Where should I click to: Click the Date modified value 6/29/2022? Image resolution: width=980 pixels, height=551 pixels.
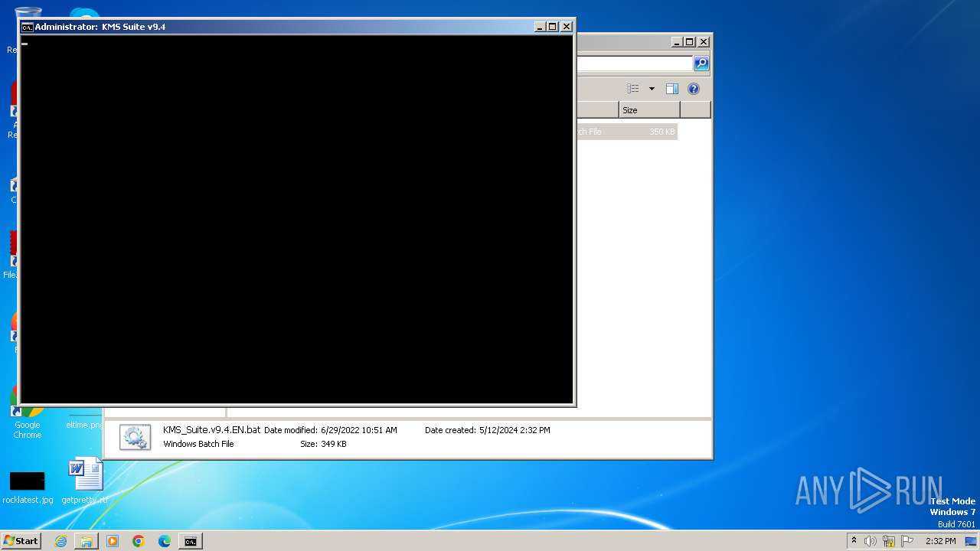[359, 430]
